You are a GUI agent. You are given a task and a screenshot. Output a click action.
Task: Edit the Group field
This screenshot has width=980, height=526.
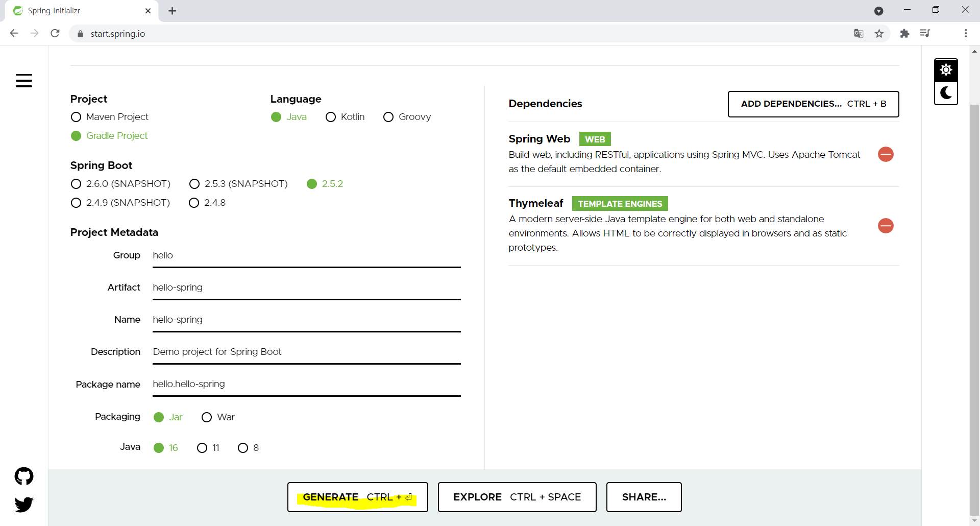[x=306, y=255]
